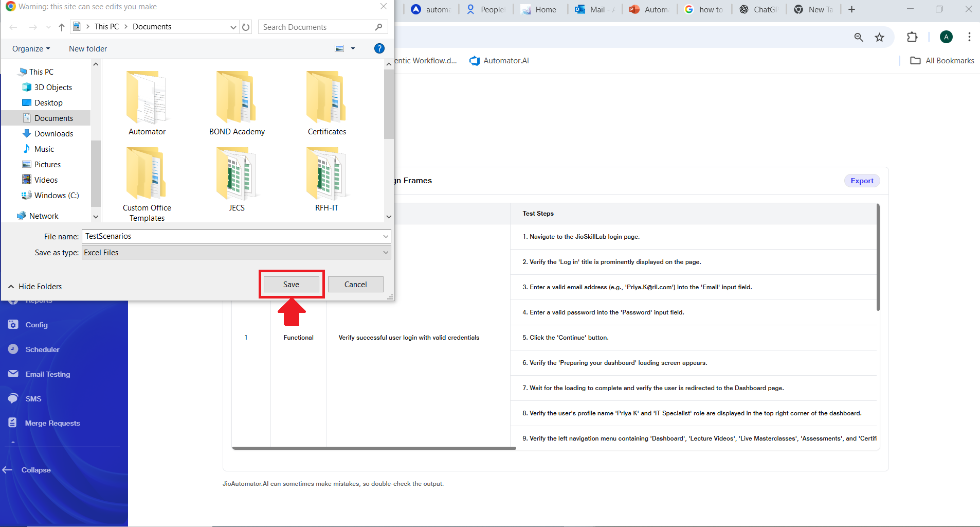Viewport: 980px width, 527px height.
Task: Switch to the ChatGPT browser tab
Action: coord(759,9)
